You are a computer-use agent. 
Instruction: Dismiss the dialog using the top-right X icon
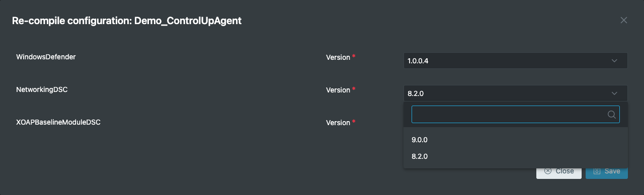pyautogui.click(x=624, y=21)
